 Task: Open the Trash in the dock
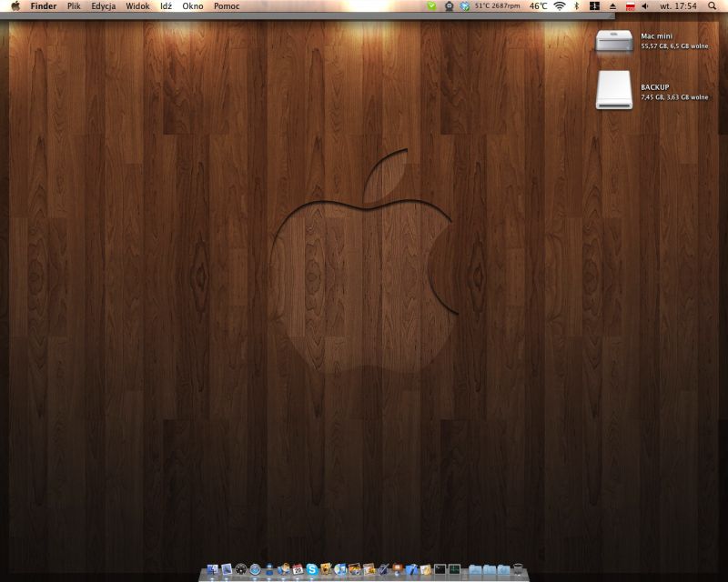[518, 569]
